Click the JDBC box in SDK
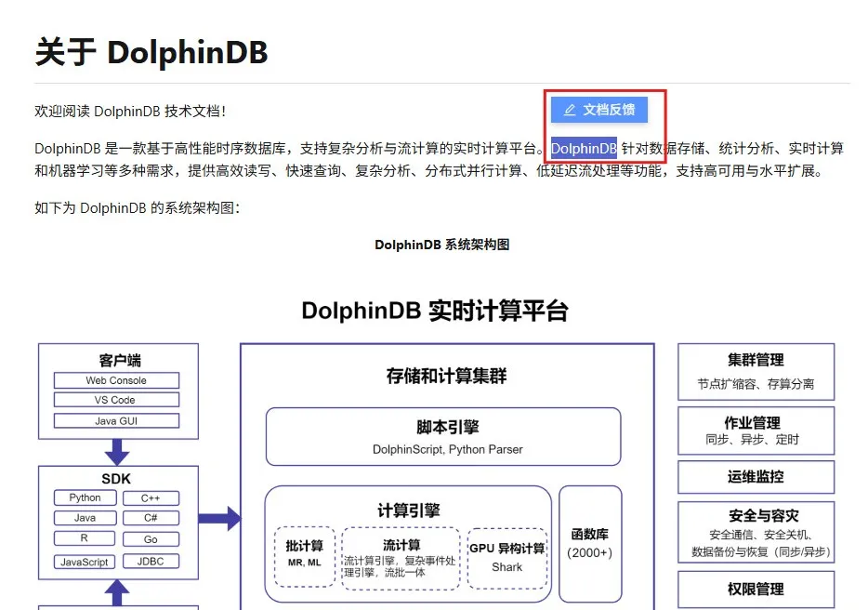The width and height of the screenshot is (868, 610). (x=151, y=562)
